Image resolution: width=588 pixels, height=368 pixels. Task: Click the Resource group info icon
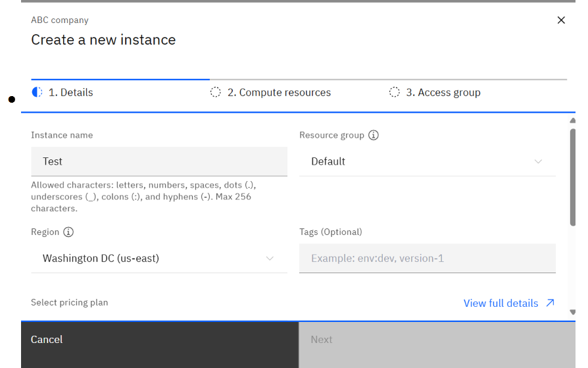tap(374, 135)
